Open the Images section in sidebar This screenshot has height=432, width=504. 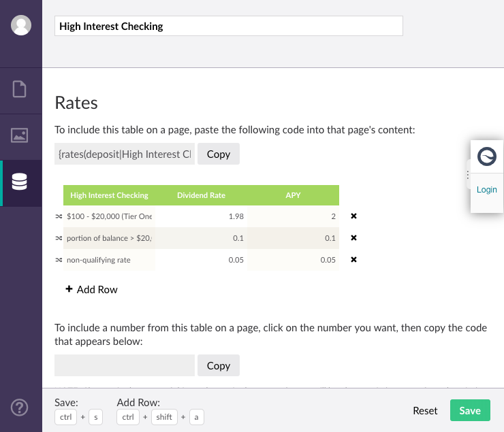[20, 136]
